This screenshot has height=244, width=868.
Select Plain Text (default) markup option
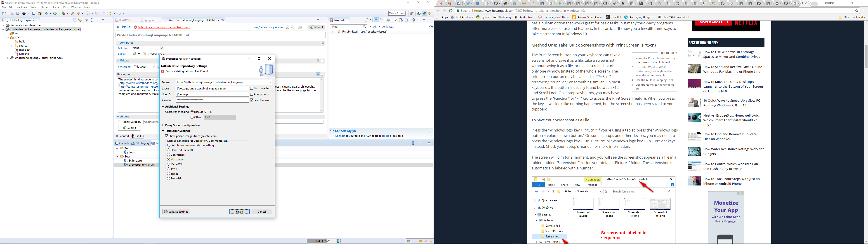[x=168, y=150]
